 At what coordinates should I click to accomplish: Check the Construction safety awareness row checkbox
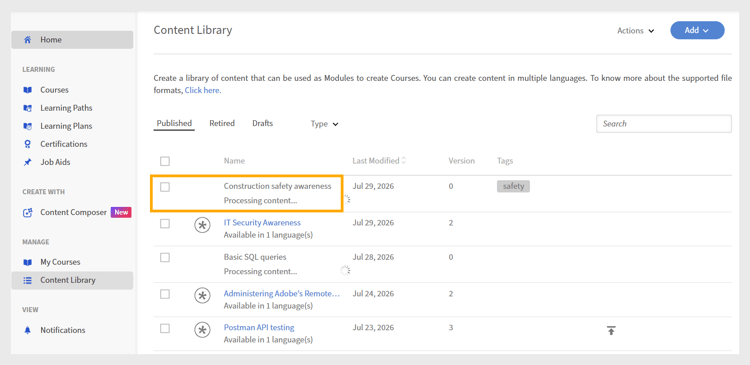tap(165, 187)
